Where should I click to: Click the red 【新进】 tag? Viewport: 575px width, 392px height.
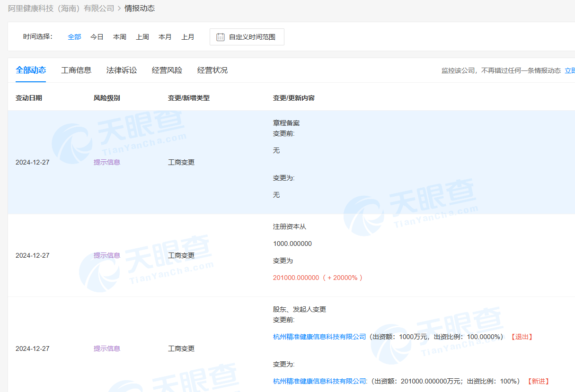pos(538,381)
